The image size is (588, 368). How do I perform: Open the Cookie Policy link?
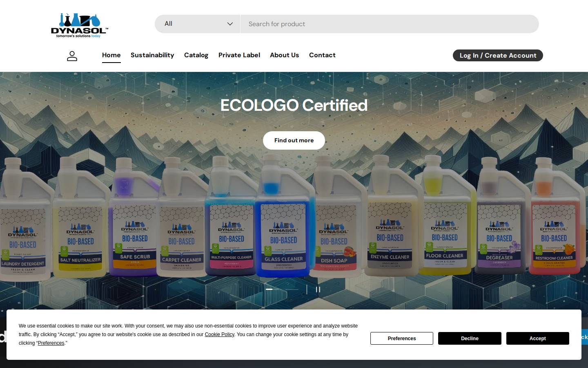point(220,334)
